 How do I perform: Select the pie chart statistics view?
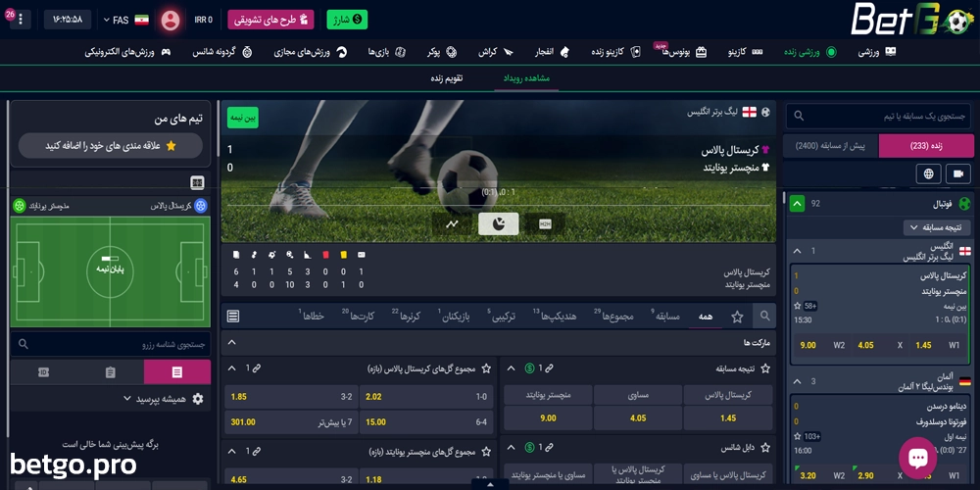click(x=498, y=223)
